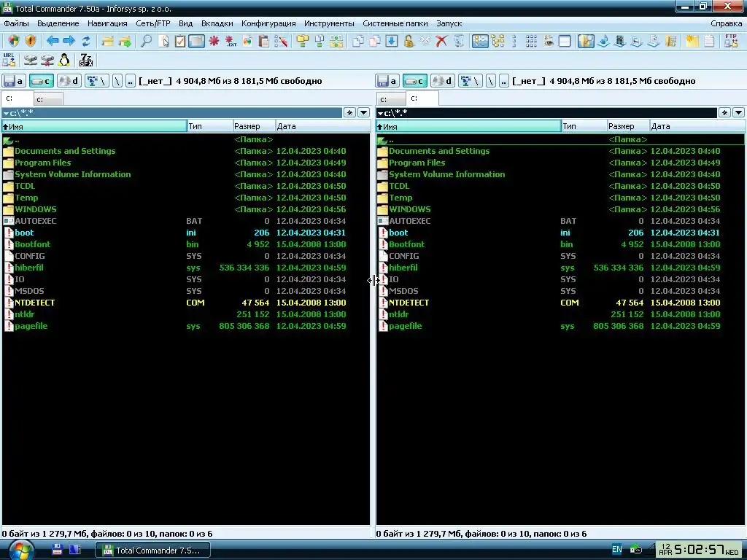Click the red X delete icon

(x=441, y=41)
